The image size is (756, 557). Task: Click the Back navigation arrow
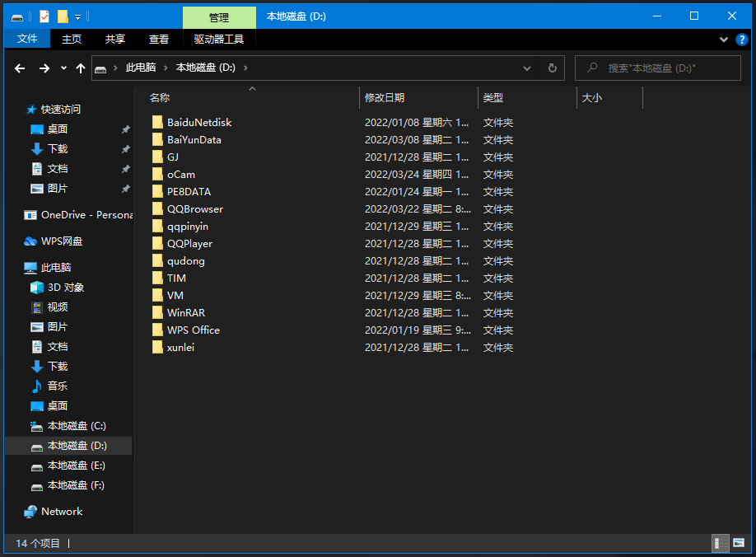coord(20,68)
